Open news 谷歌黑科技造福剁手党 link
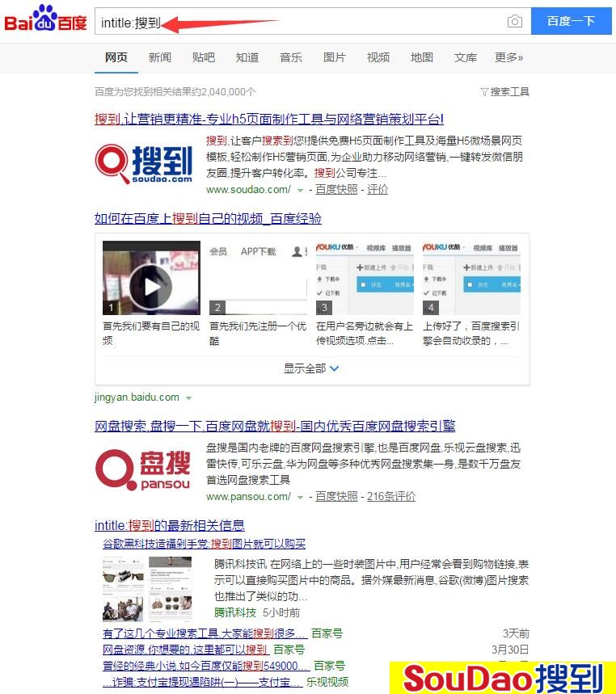 (x=205, y=544)
